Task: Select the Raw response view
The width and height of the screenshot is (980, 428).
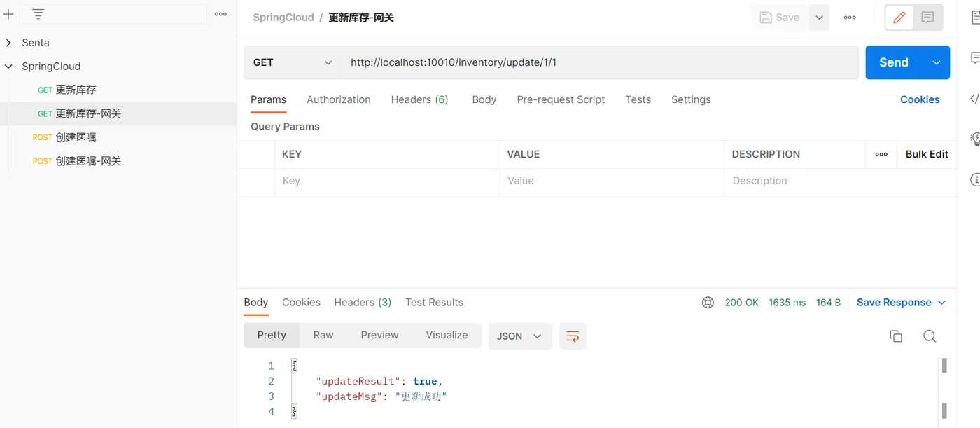Action: (323, 335)
